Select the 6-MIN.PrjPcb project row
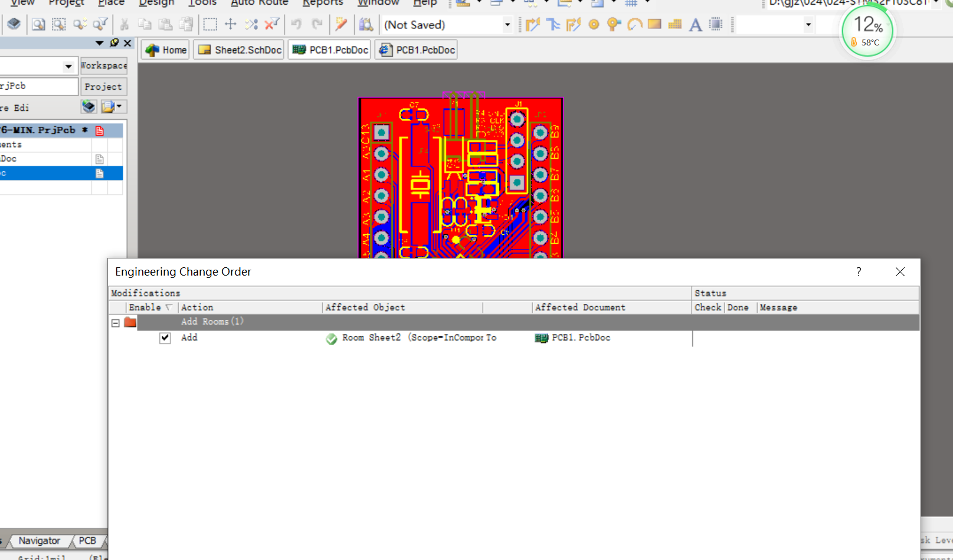 pyautogui.click(x=61, y=130)
